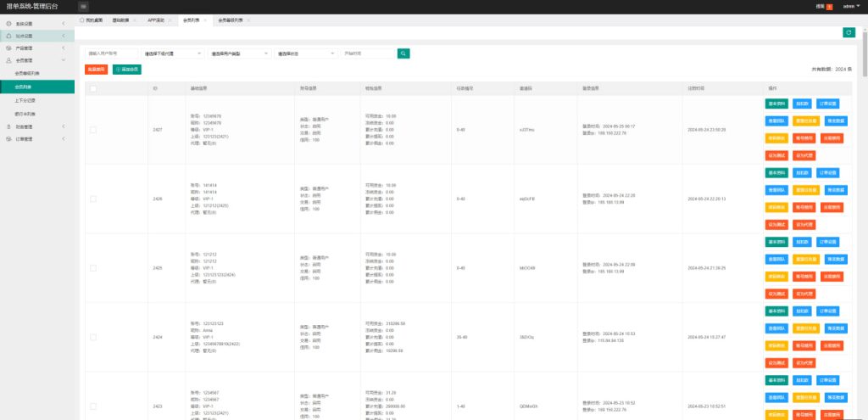Open the orange notification badge in header
This screenshot has height=420, width=868.
pyautogui.click(x=829, y=7)
